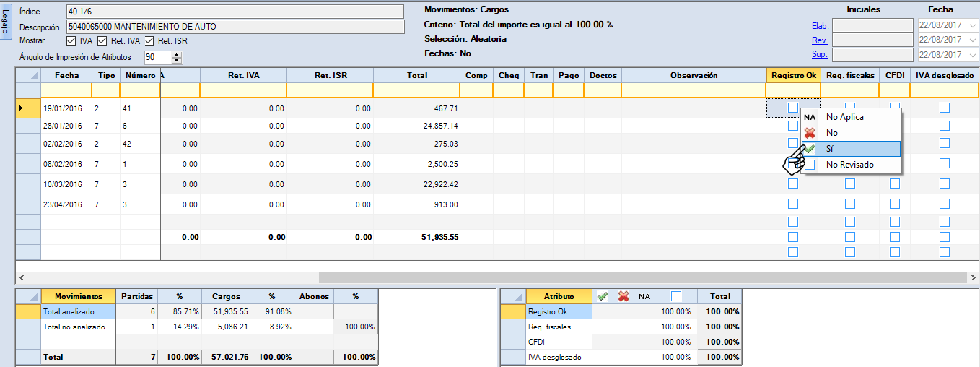Toggle the IVA checkbox in Mostrar
The width and height of the screenshot is (980, 367).
71,41
